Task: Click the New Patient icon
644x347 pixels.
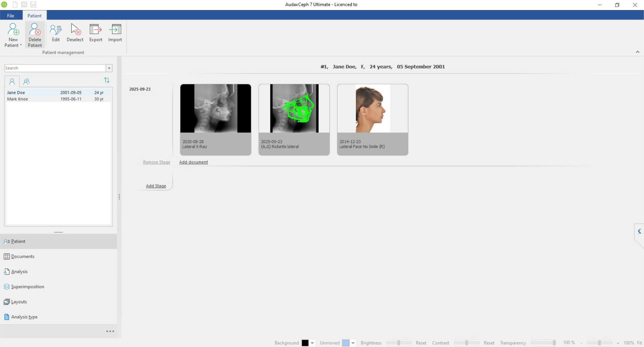Action: [x=13, y=30]
